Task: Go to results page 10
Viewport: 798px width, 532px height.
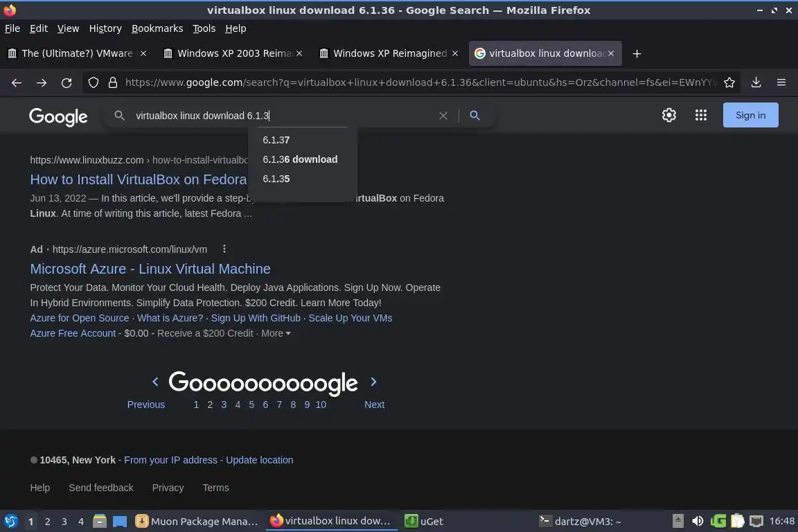Action: click(321, 405)
